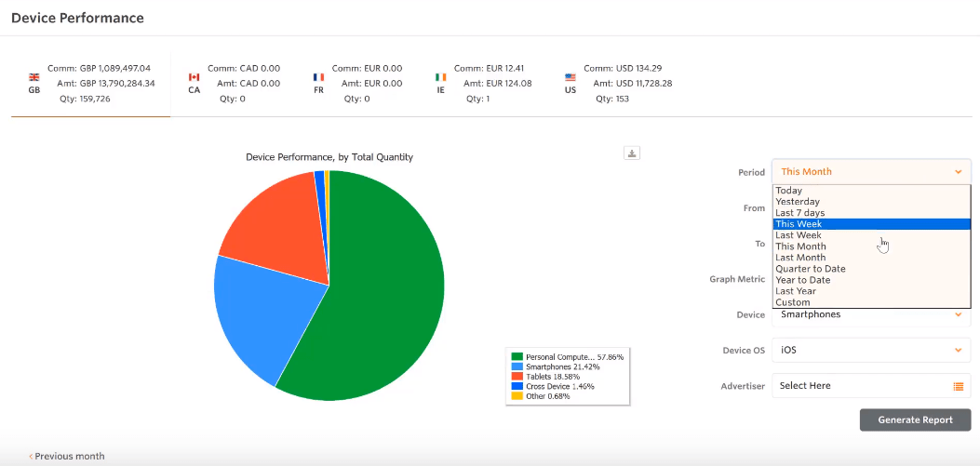Click the US flag icon
The image size is (980, 466).
570,77
